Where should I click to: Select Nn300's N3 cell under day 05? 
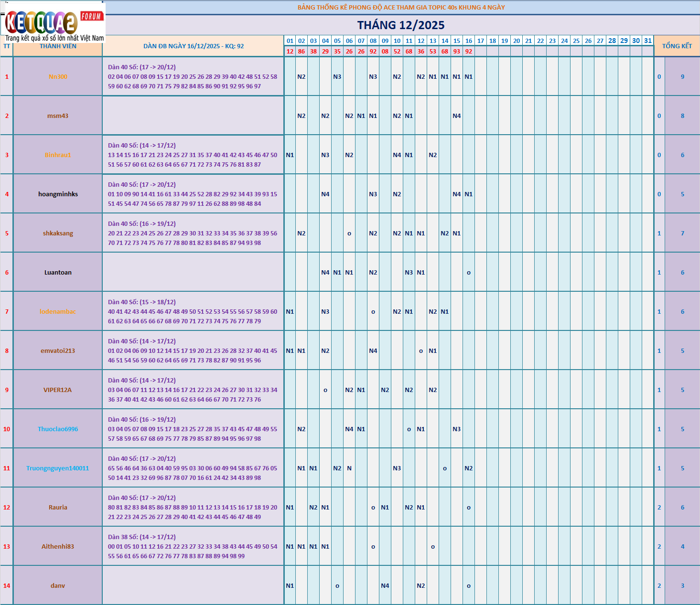click(x=337, y=77)
